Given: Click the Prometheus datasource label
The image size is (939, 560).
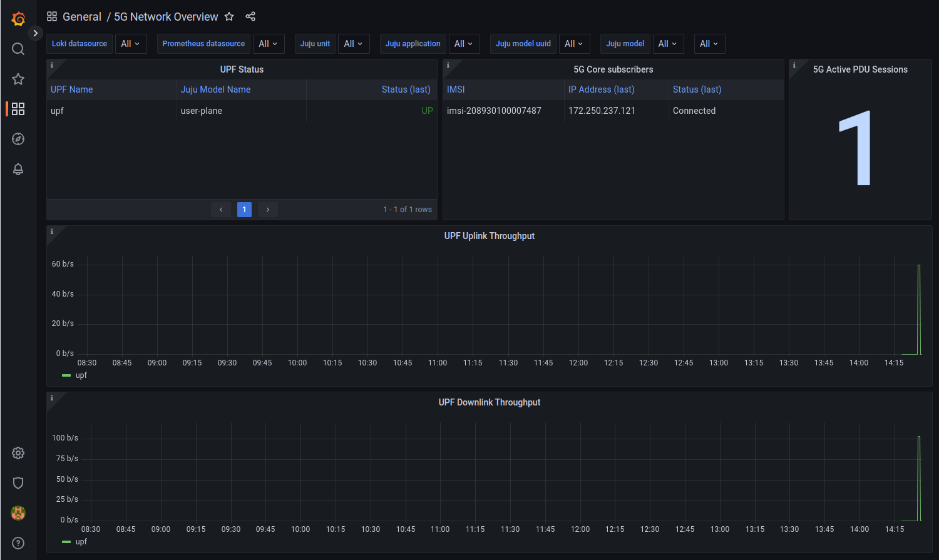Looking at the screenshot, I should point(203,44).
